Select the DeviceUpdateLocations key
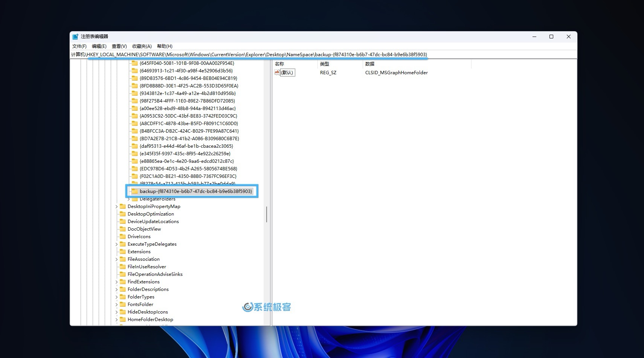 153,222
